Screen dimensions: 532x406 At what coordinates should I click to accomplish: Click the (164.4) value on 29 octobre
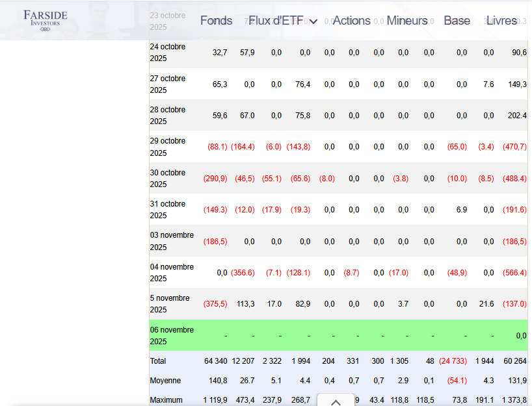click(x=243, y=147)
